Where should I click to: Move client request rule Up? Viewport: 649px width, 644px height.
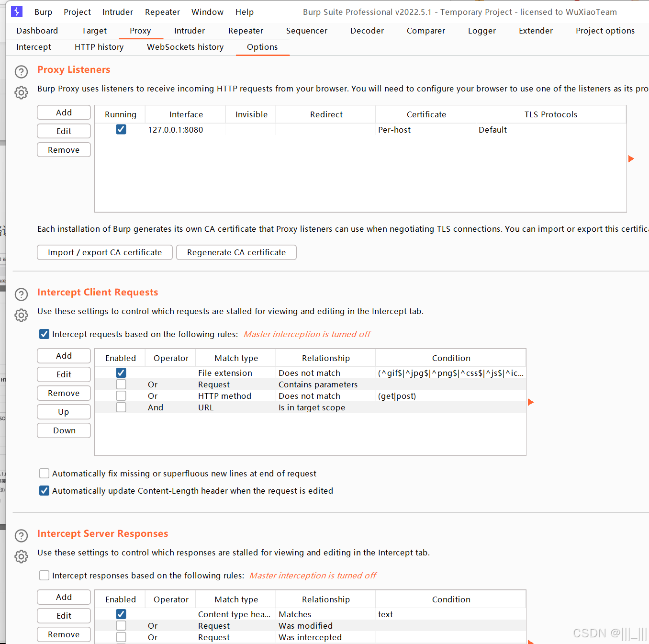point(64,412)
